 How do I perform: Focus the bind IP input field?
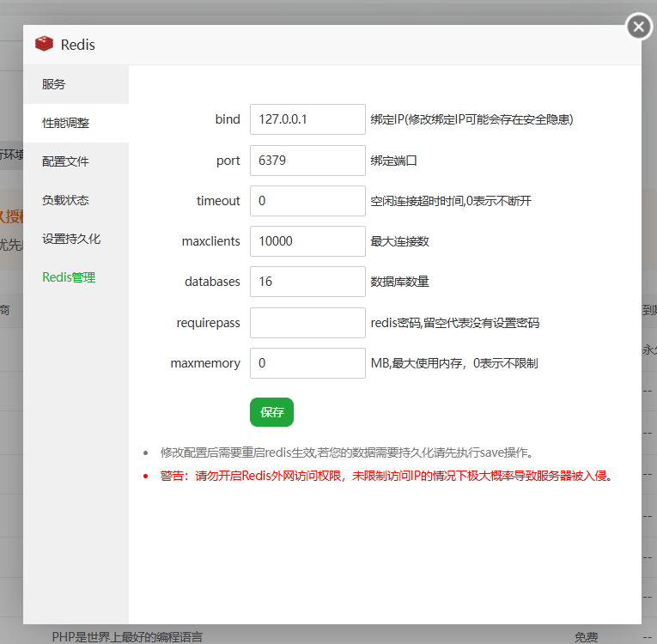click(x=307, y=119)
